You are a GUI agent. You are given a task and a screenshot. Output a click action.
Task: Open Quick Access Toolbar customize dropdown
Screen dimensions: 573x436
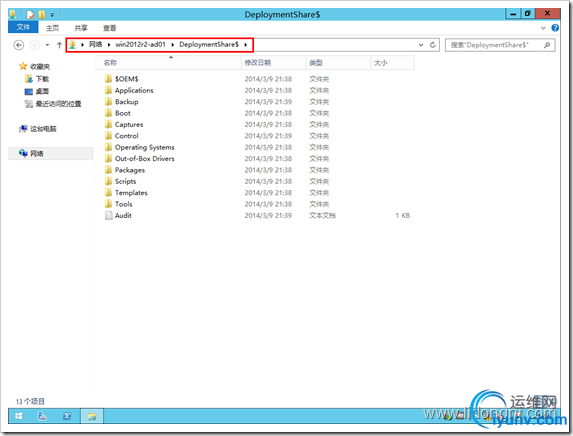click(x=52, y=15)
